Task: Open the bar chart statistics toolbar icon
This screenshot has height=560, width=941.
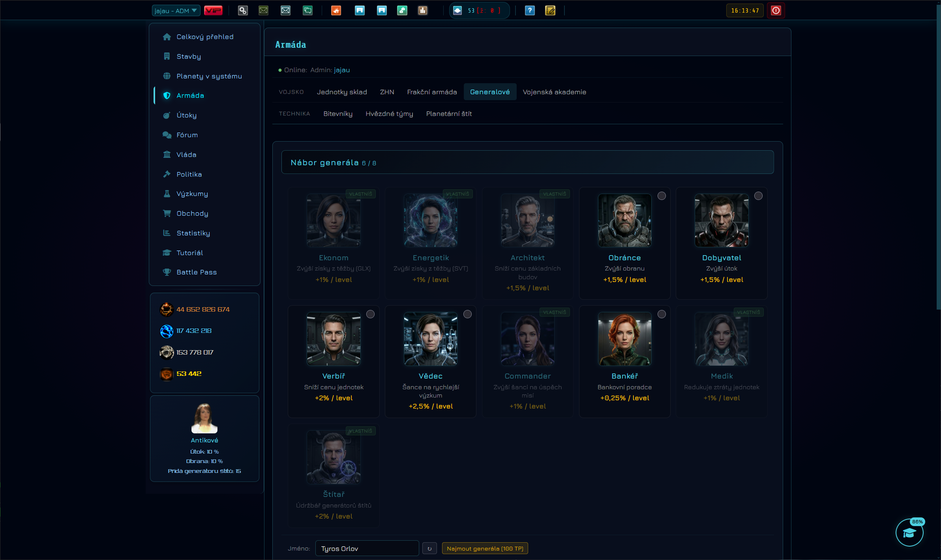Action: pyautogui.click(x=423, y=11)
